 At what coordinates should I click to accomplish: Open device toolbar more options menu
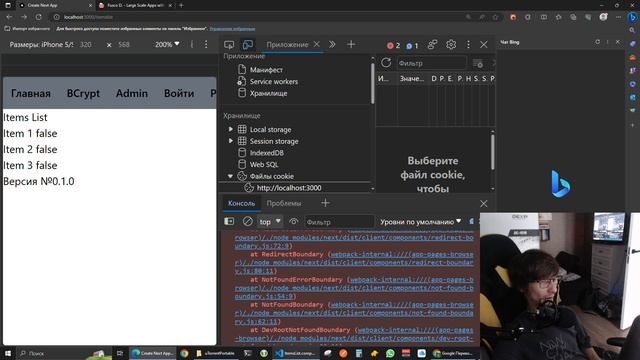(x=206, y=44)
